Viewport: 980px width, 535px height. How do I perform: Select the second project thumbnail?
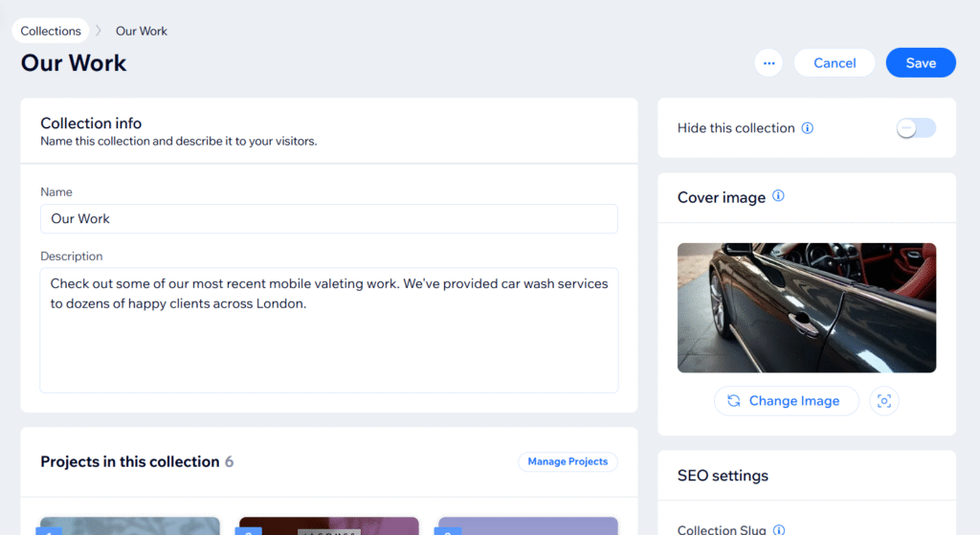click(328, 525)
